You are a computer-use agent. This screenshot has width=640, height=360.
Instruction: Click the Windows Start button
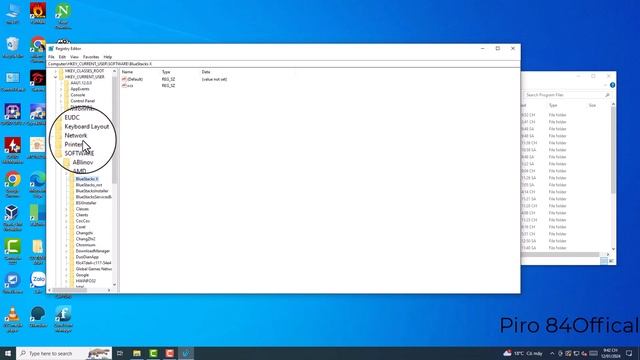8,353
